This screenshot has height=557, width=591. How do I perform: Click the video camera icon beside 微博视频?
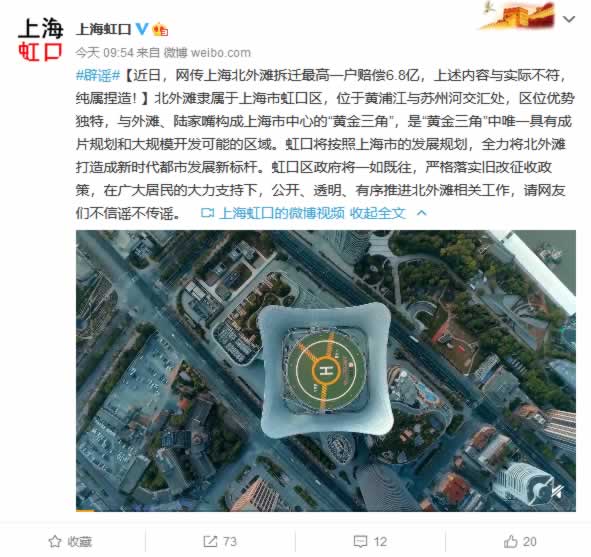[x=207, y=213]
